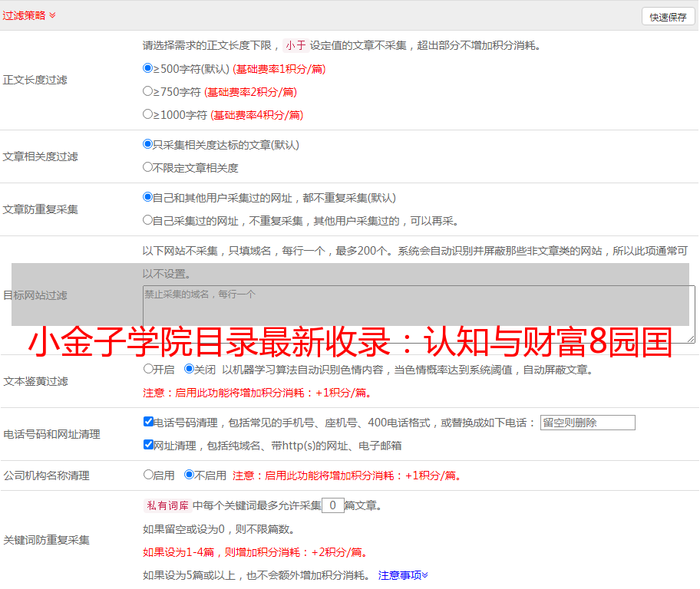Click the 私有词库 tag
The image size is (700, 589).
pyautogui.click(x=168, y=505)
